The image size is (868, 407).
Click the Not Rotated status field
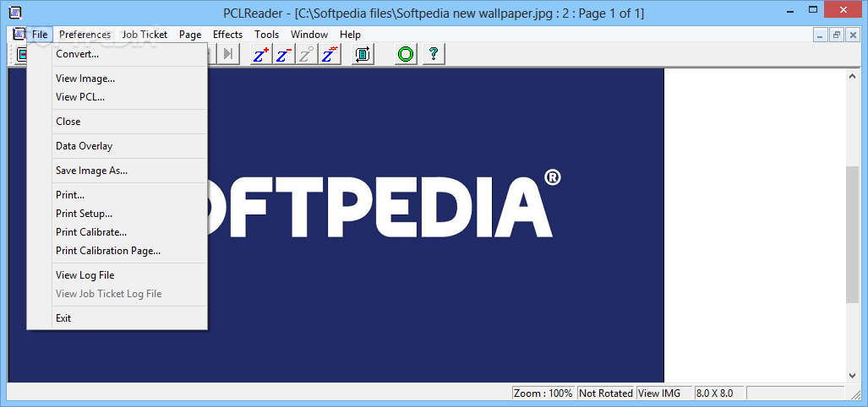(x=606, y=393)
